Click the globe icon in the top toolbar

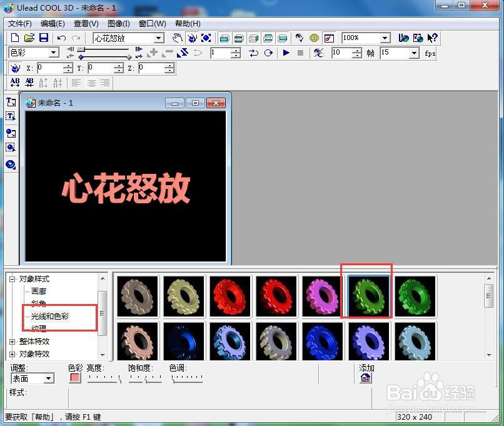coord(314,38)
